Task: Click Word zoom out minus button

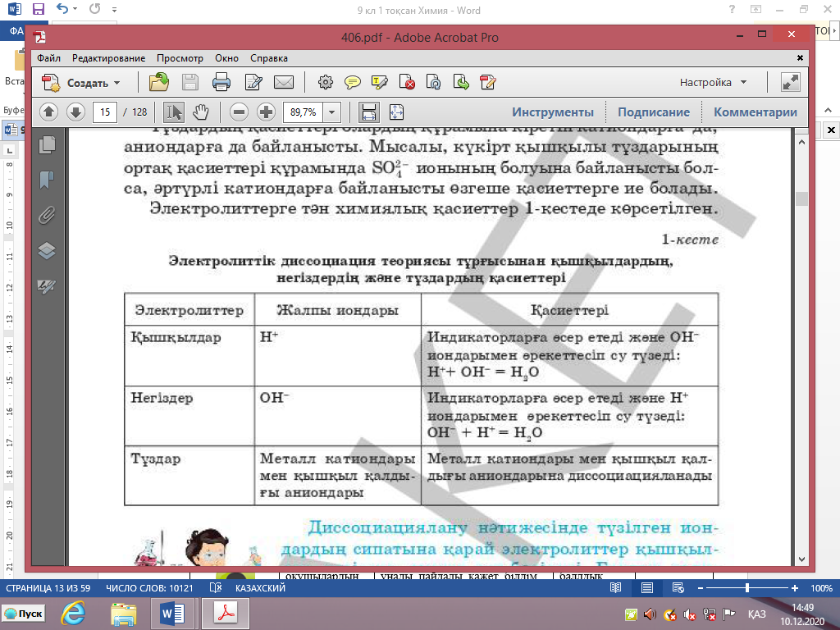Action: click(701, 587)
